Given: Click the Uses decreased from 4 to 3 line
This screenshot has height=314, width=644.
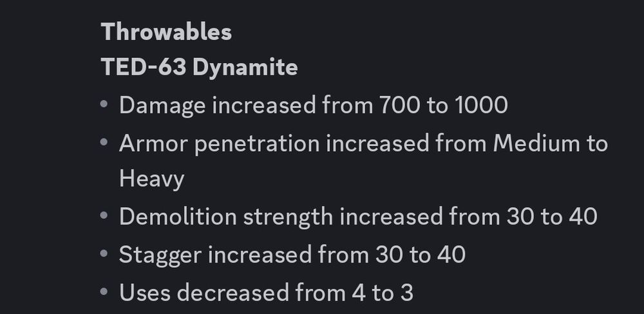Looking at the screenshot, I should [266, 293].
